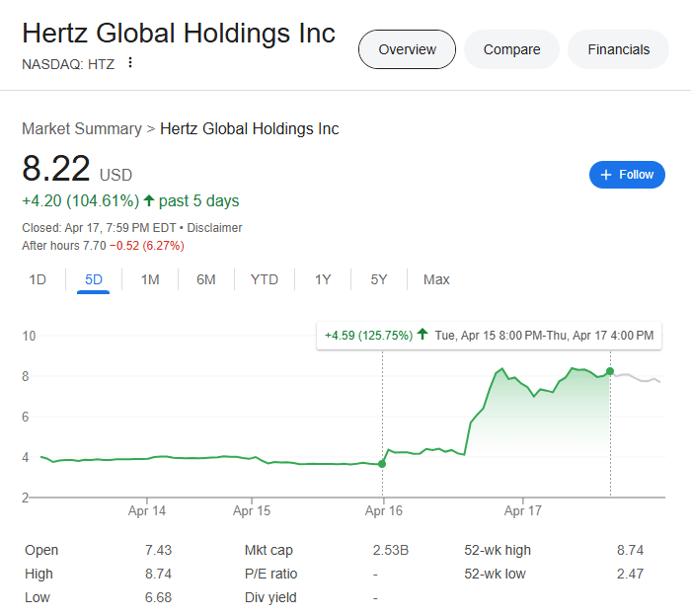Screen dimensions: 691x616
Task: Select the 1M chart range
Action: (150, 279)
